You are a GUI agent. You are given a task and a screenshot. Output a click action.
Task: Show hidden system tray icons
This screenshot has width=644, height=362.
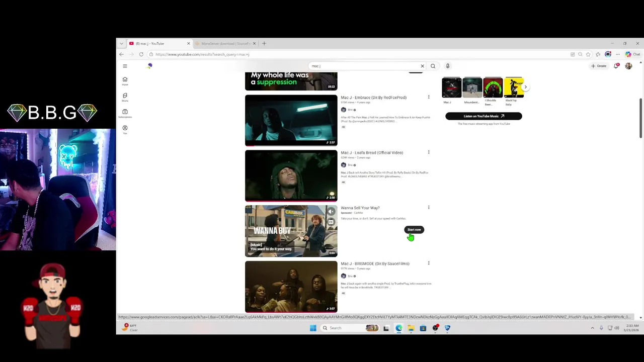[x=592, y=328]
